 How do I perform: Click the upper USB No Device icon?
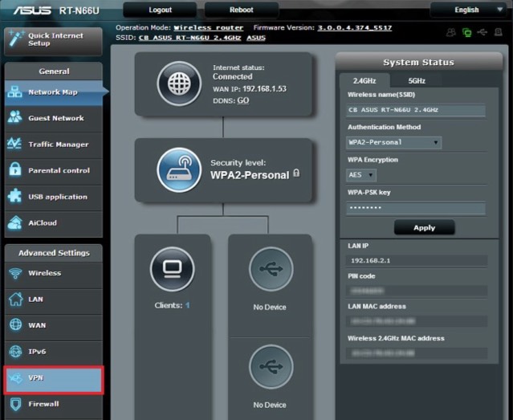click(x=271, y=269)
